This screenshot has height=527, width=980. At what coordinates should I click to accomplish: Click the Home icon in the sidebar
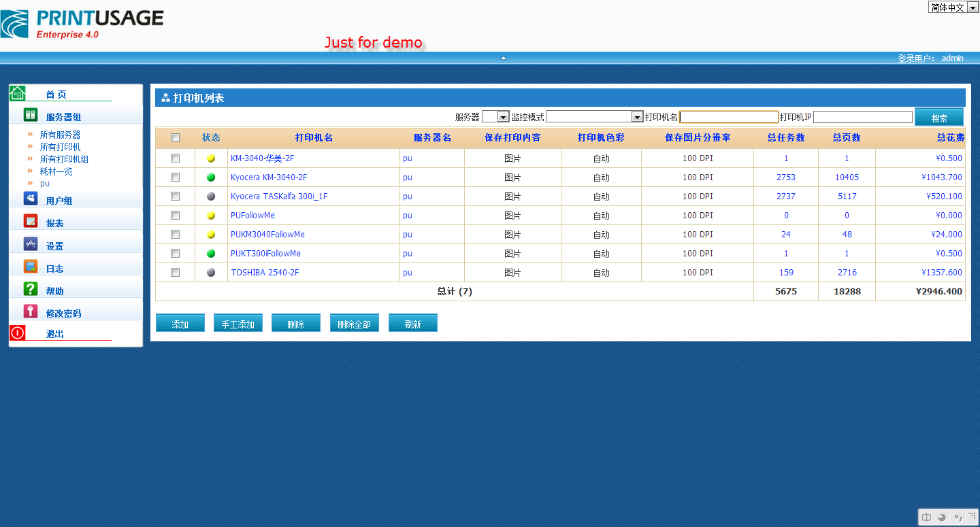tap(18, 93)
